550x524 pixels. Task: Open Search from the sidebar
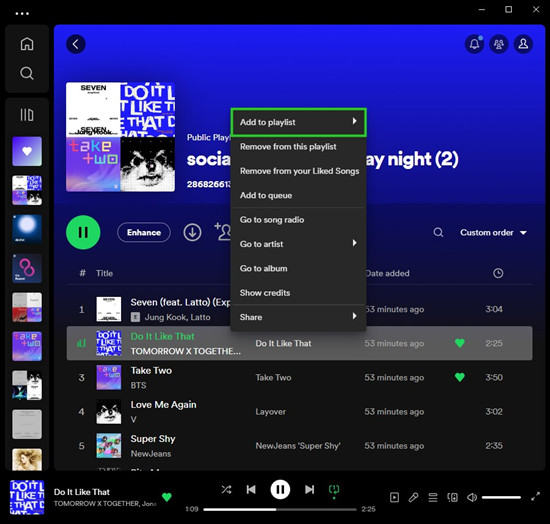[x=27, y=73]
